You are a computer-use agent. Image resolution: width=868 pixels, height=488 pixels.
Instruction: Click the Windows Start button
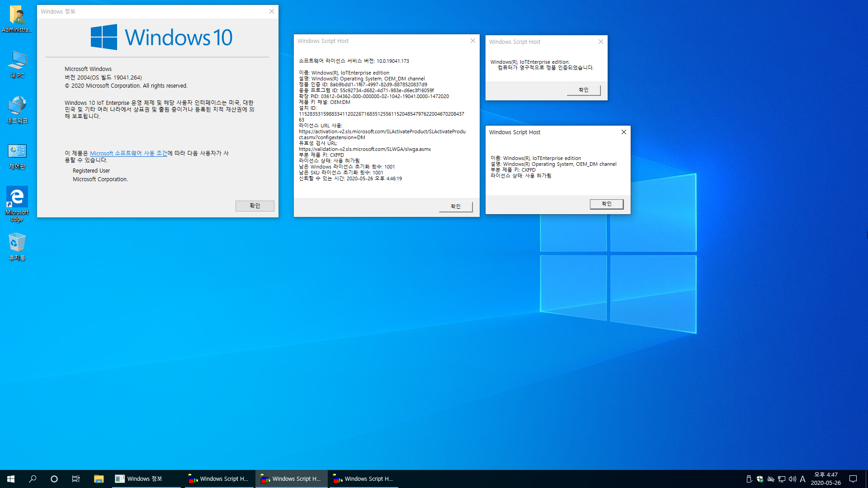click(11, 479)
